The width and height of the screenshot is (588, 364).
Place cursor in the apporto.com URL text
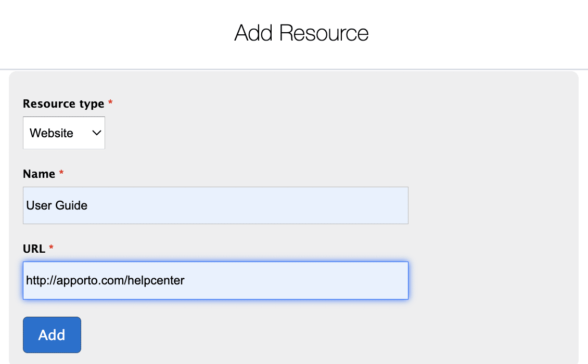click(91, 281)
